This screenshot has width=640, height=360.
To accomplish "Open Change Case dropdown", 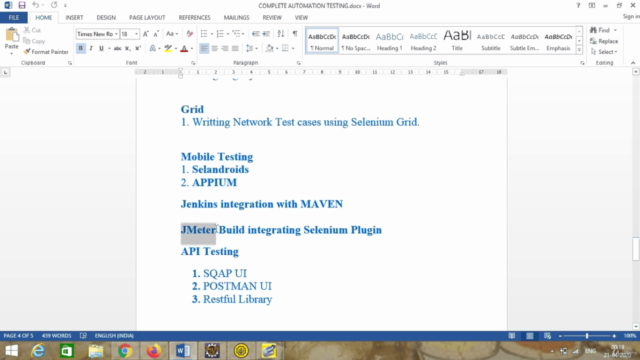I will click(172, 34).
